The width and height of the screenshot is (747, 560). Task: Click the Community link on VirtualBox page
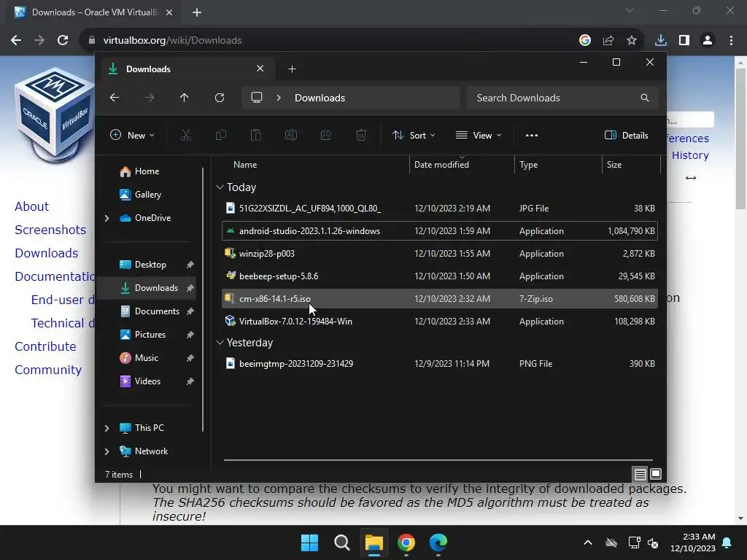pos(48,370)
